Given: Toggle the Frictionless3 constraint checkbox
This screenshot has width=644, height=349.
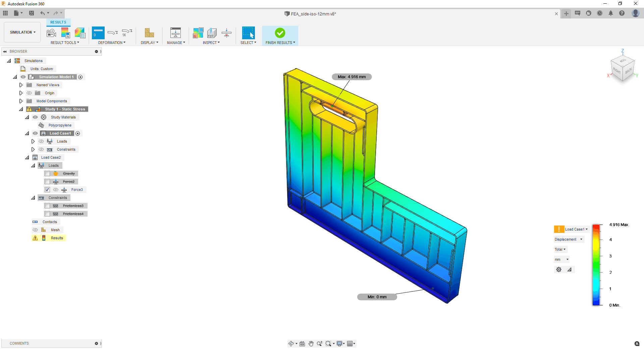Looking at the screenshot, I should 47,206.
